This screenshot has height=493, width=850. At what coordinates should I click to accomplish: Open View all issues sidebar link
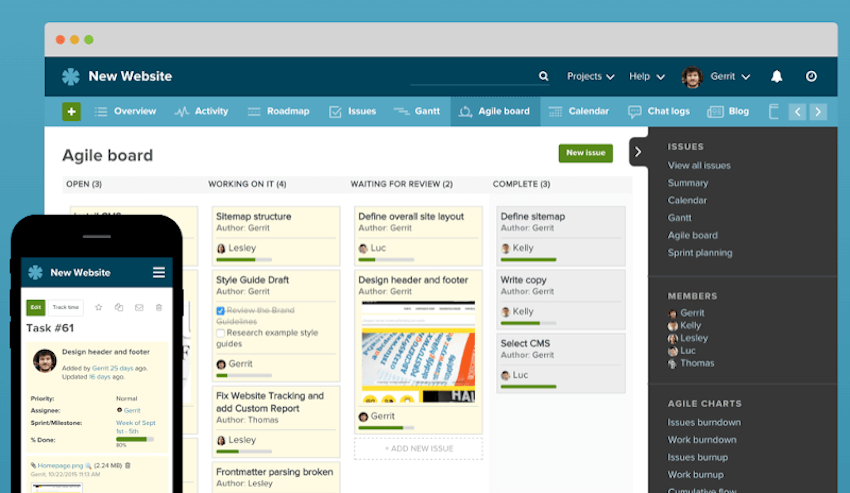point(699,165)
